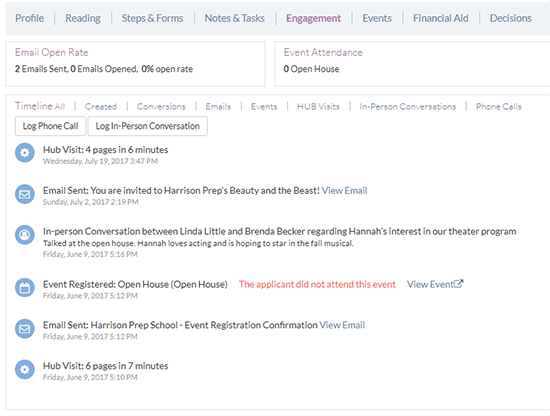The height and width of the screenshot is (416, 550).
Task: View the Beauty and the Beast email
Action: 344,190
